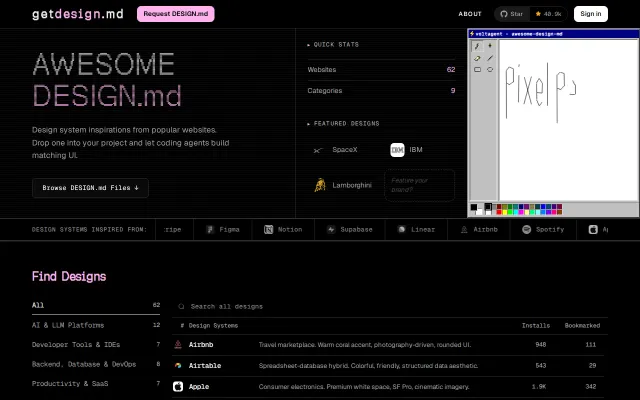Pick bright yellow from paint palette

(x=505, y=212)
